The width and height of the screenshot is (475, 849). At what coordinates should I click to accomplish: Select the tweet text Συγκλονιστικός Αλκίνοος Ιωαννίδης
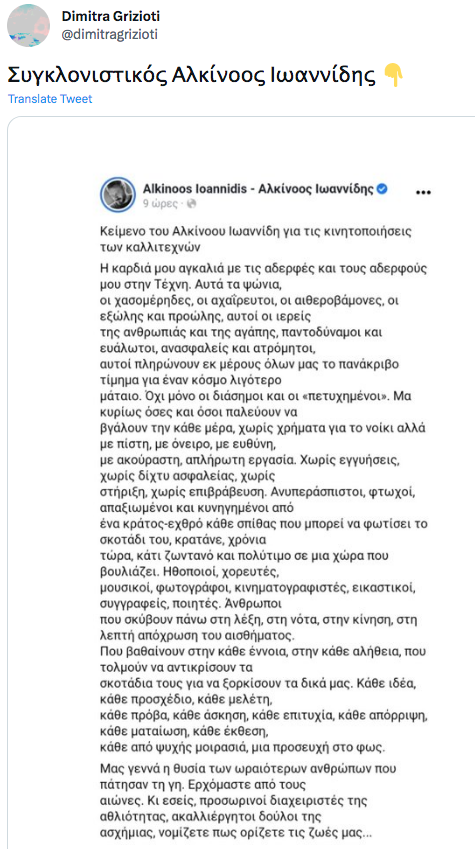192,76
